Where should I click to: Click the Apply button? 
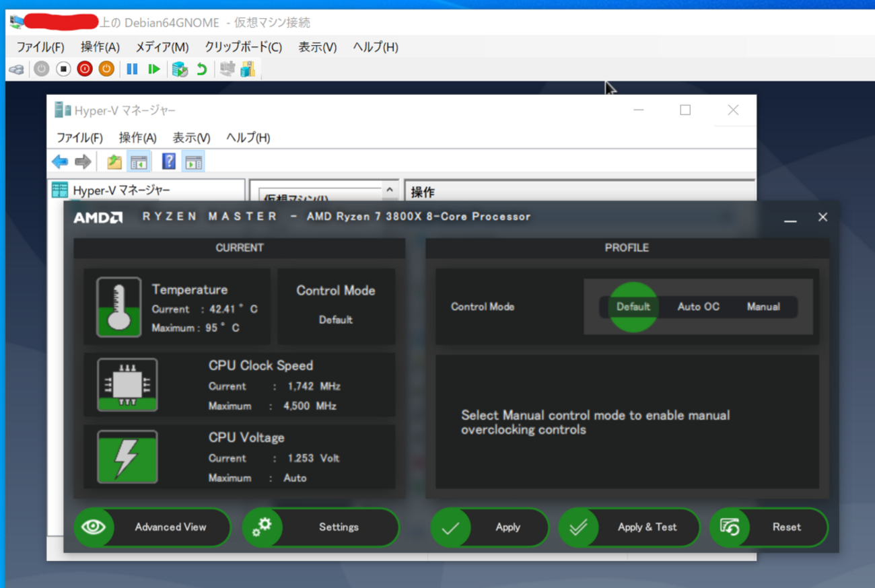tap(489, 527)
